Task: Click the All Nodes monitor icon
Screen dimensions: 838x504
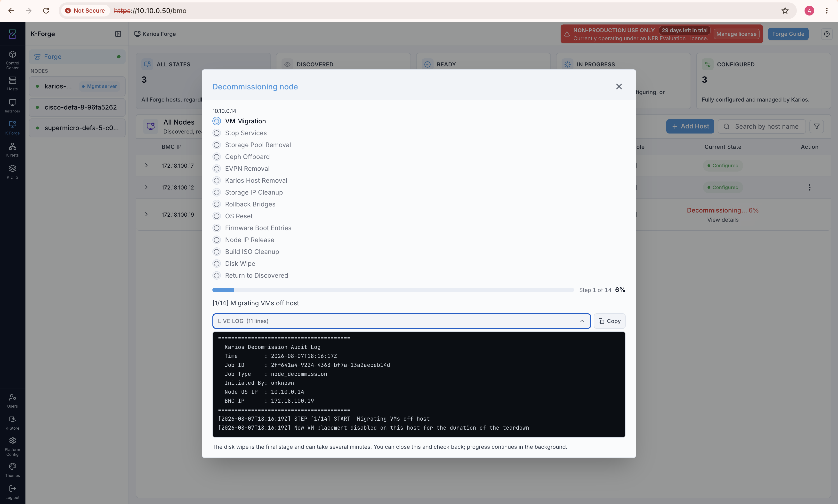Action: click(x=151, y=126)
